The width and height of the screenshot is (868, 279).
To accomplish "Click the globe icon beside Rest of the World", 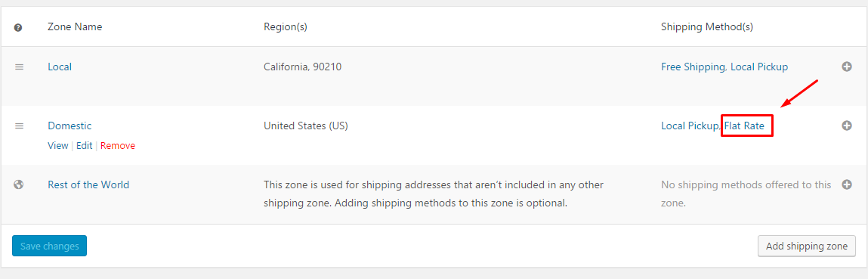I will point(18,185).
